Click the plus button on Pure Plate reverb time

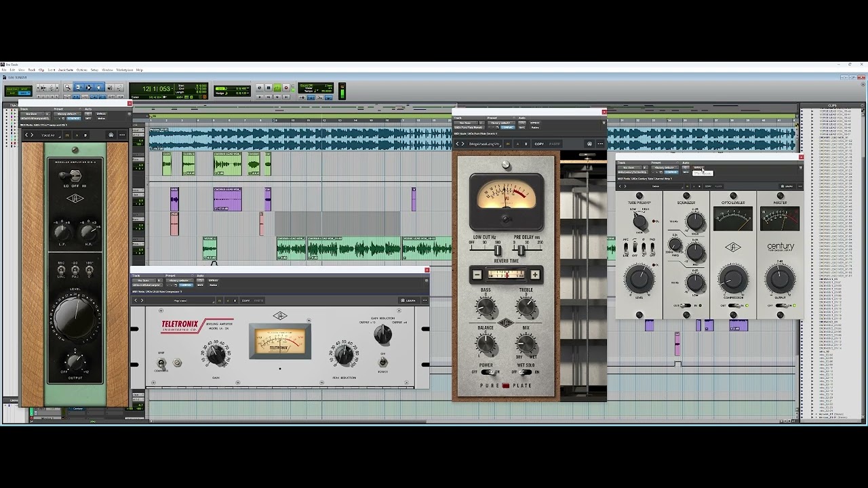tap(535, 274)
